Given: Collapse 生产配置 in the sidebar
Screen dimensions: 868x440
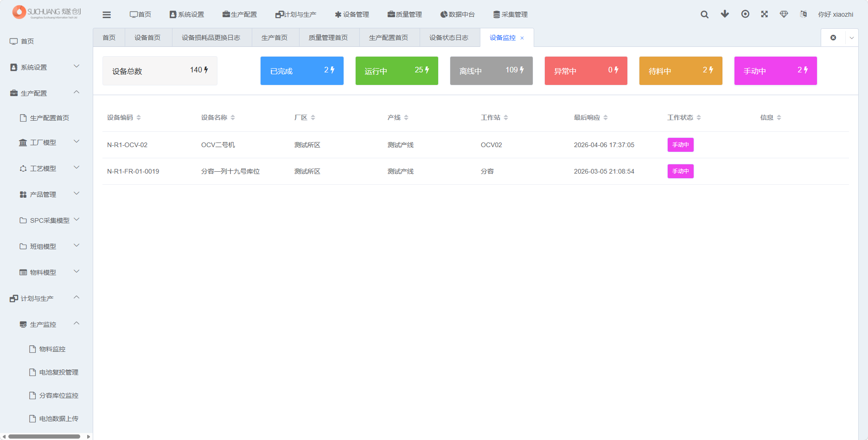Looking at the screenshot, I should click(46, 93).
